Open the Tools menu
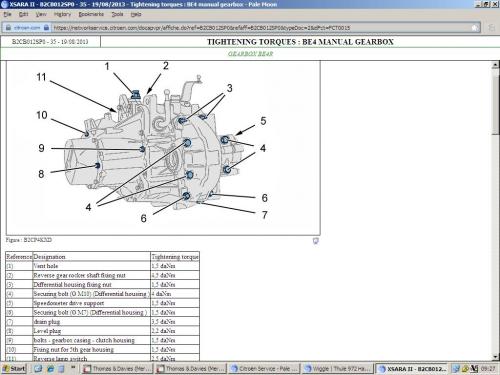500x375 pixels. [117, 14]
